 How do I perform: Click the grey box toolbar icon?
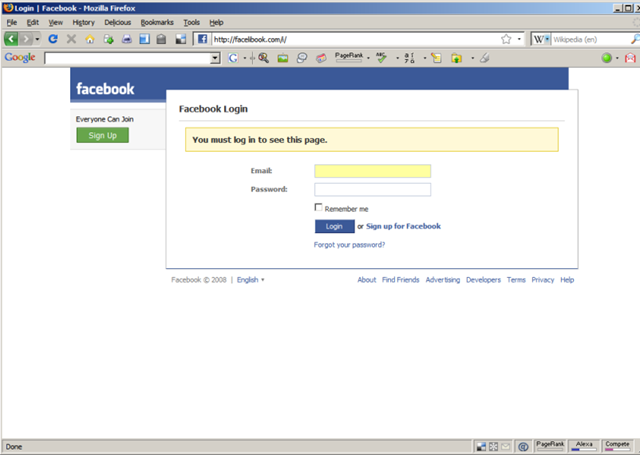[x=162, y=39]
